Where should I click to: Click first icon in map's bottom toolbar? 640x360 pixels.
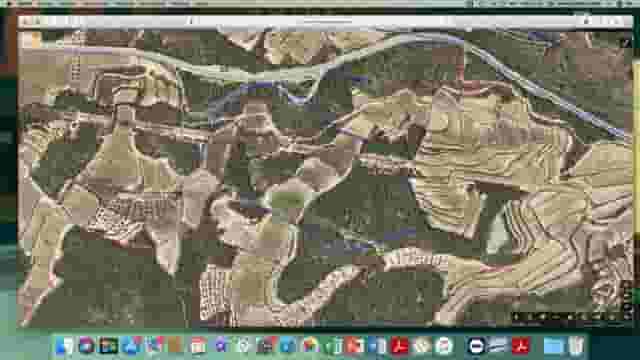pos(516,316)
